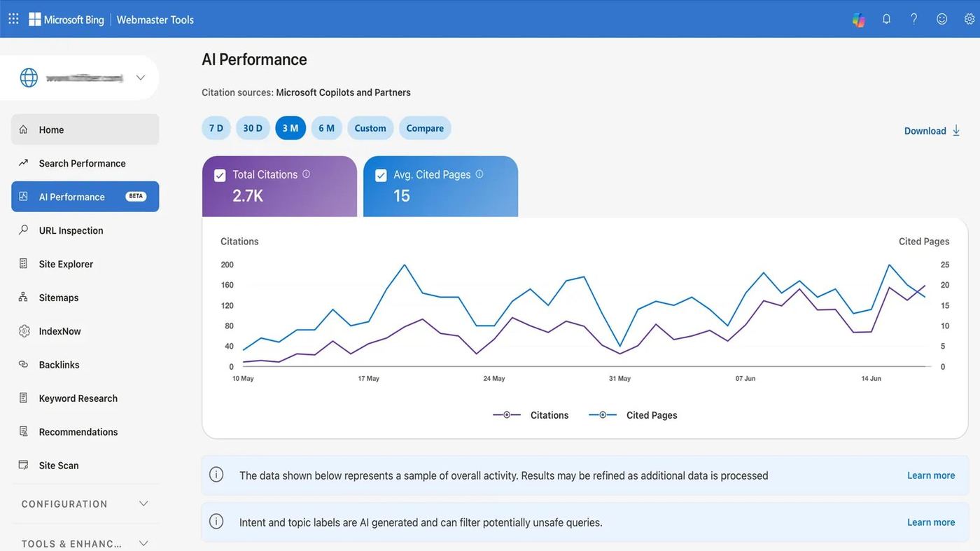The height and width of the screenshot is (551, 980).
Task: Click the Avg. Cited Pages 15 card
Action: tap(441, 186)
